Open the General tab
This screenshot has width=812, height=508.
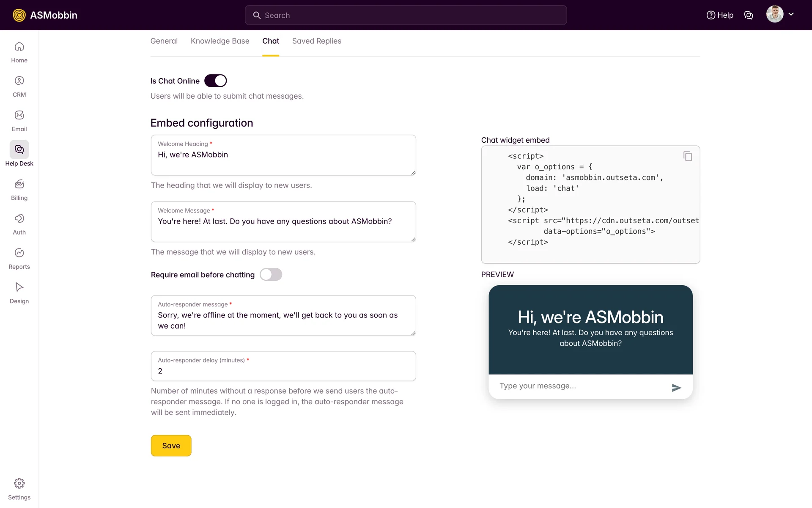click(164, 41)
